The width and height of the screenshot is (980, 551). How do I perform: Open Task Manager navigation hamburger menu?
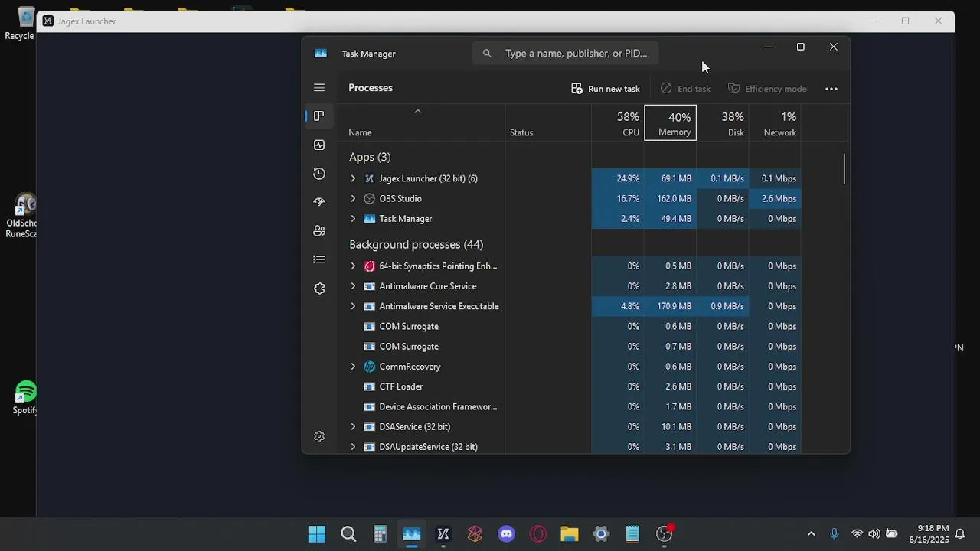click(319, 88)
